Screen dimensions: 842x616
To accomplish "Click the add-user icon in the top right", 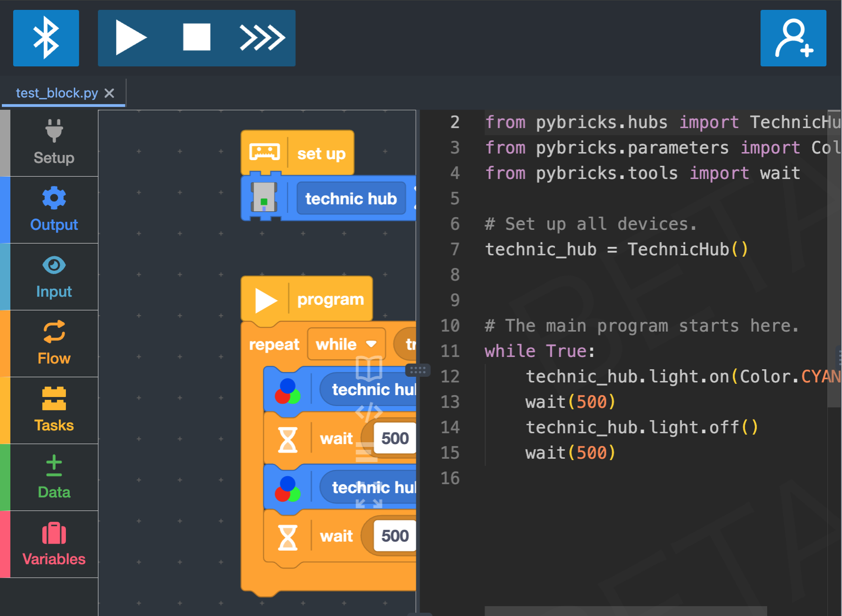I will coord(793,38).
